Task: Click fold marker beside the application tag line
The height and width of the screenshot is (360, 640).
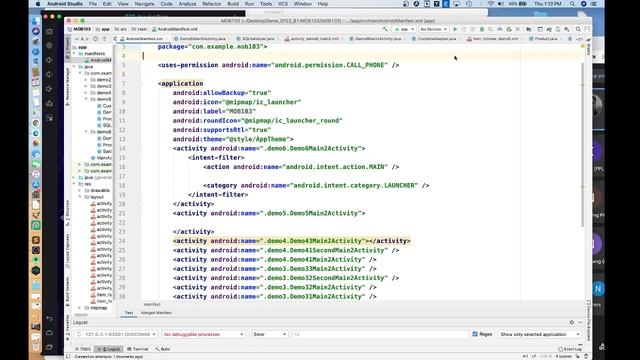Action: point(140,84)
